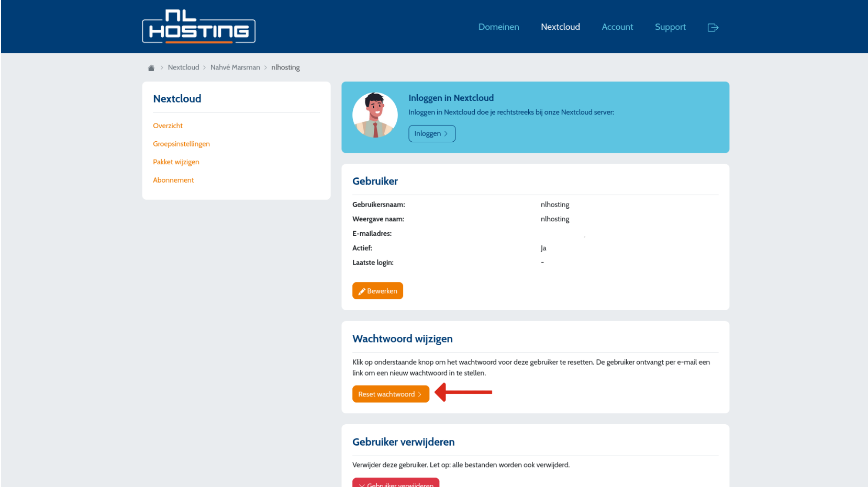This screenshot has width=868, height=487.
Task: Click the Laatste login label
Action: [373, 263]
